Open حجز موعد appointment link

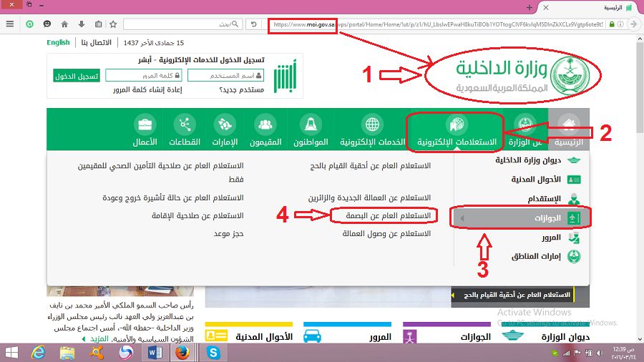[x=228, y=233]
